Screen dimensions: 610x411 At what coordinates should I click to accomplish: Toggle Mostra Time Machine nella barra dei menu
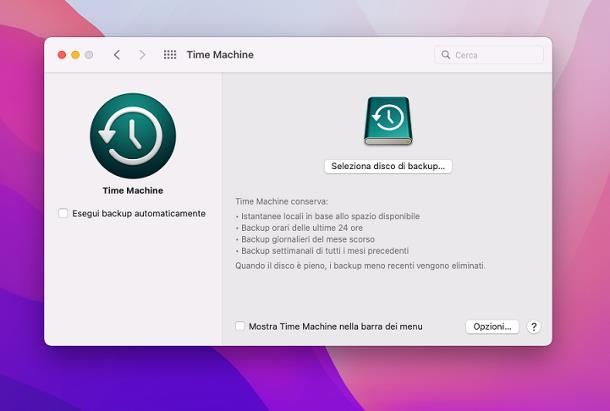240,326
